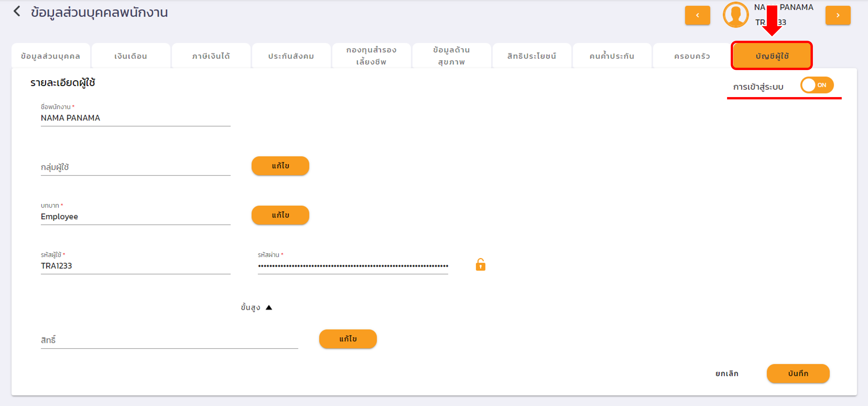Viewport: 868px width, 406px height.
Task: Select the ภาษีเงินได้ tab
Action: click(x=211, y=56)
